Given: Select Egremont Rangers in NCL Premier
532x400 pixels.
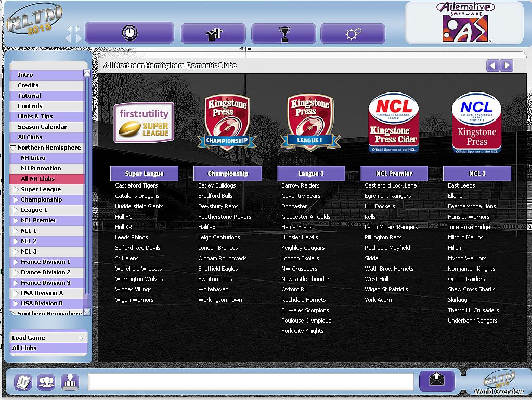Looking at the screenshot, I should [x=388, y=196].
